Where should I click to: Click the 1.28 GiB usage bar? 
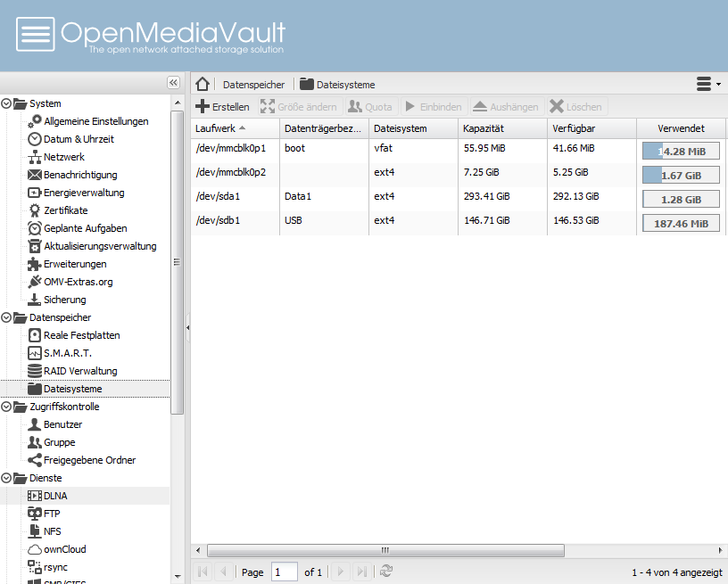click(x=681, y=200)
